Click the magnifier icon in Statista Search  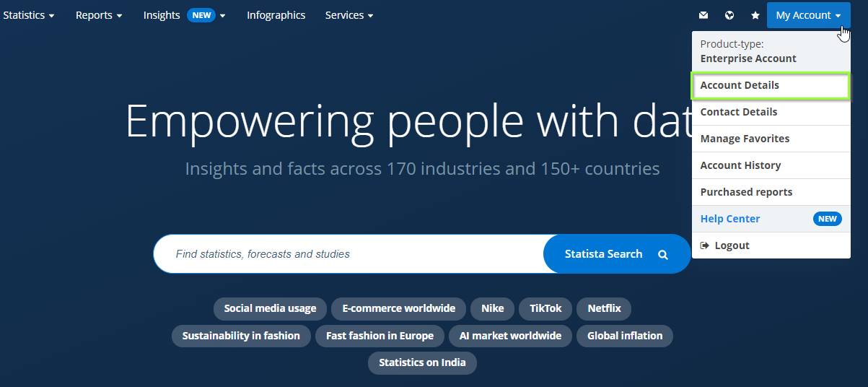pos(663,254)
